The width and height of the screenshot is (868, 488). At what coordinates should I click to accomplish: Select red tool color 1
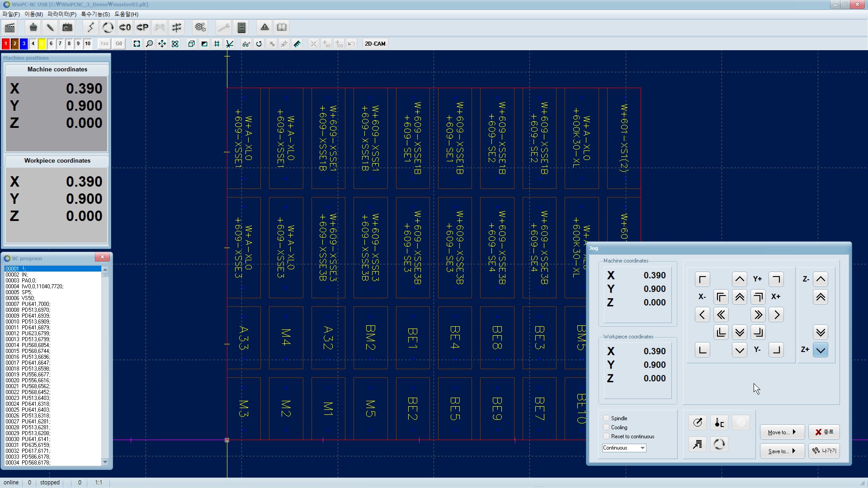point(5,44)
